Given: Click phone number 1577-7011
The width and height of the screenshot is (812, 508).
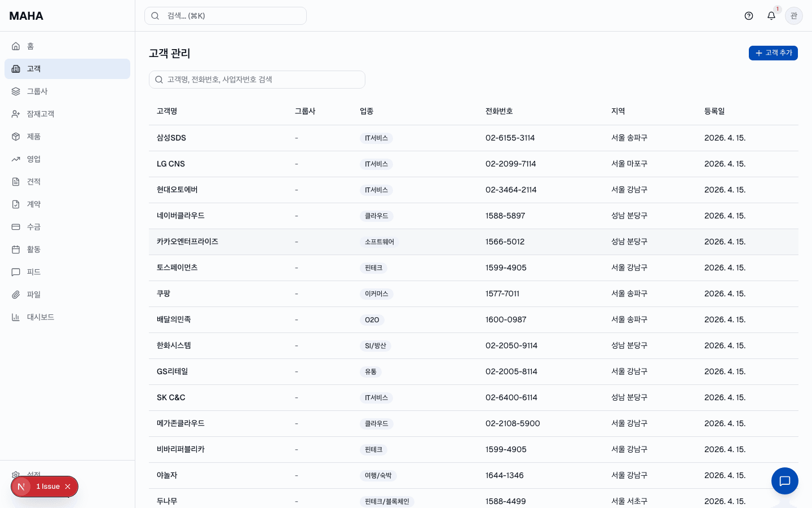Looking at the screenshot, I should [502, 294].
